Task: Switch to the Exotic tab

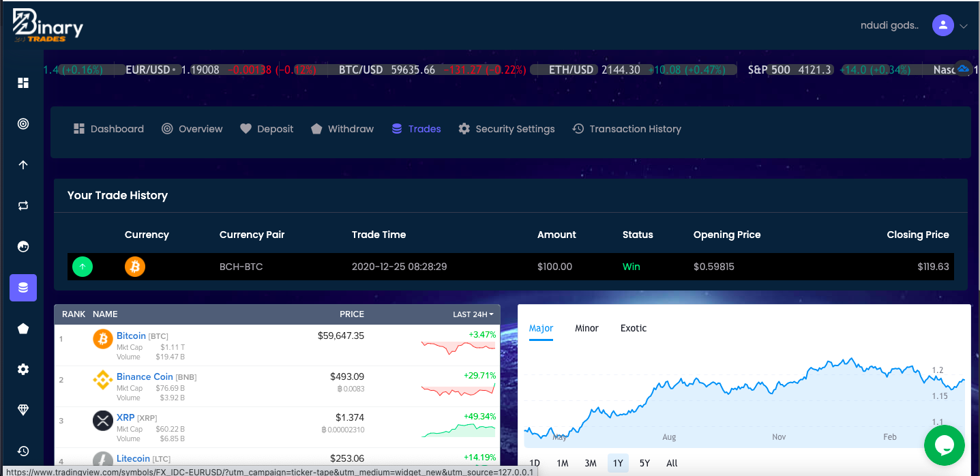Action: click(634, 328)
